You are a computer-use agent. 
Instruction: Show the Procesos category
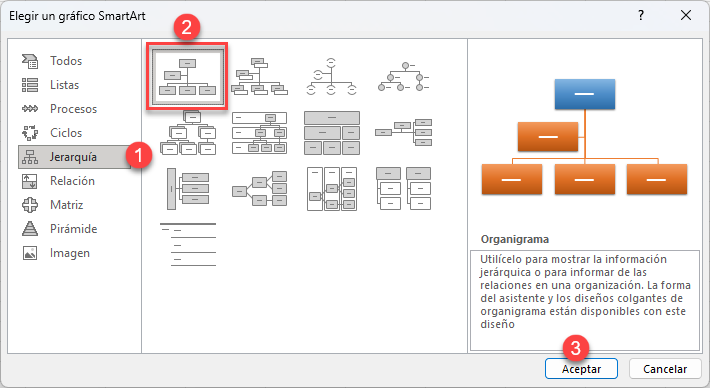73,109
